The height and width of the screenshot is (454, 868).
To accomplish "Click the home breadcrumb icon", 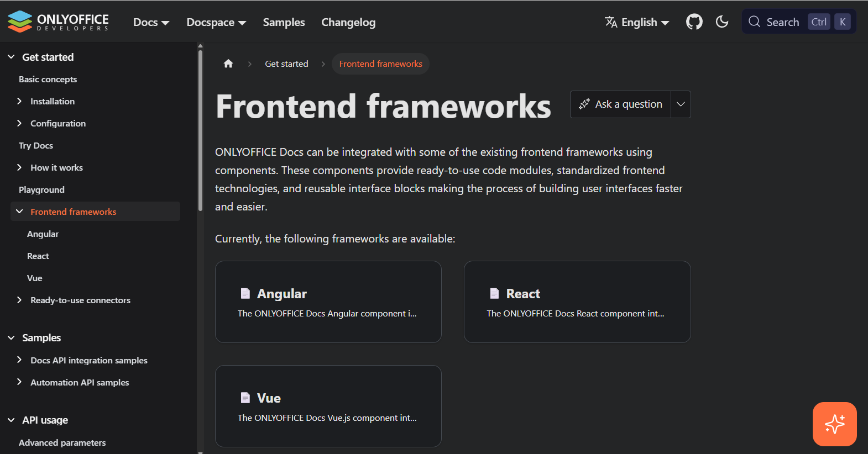I will pyautogui.click(x=228, y=64).
